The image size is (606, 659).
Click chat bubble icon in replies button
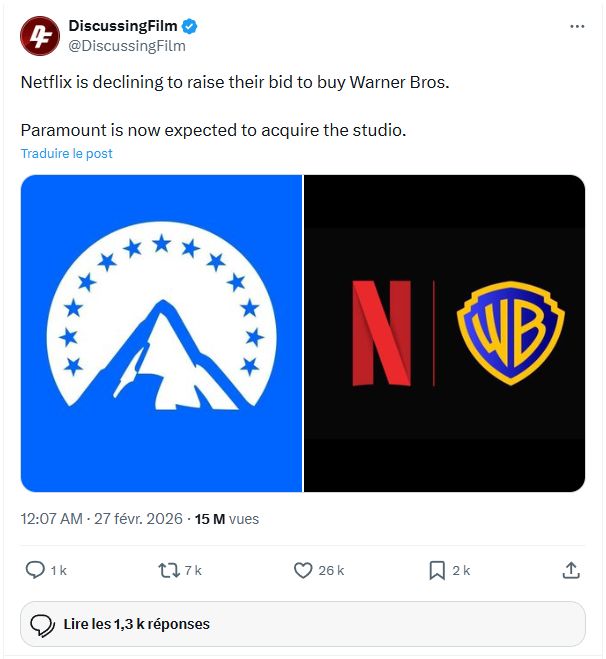42,625
